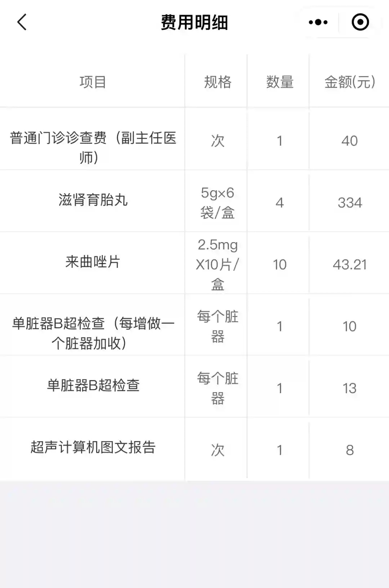Viewport: 389px width, 588px height.
Task: Tap the quantity 10 cell
Action: click(280, 265)
